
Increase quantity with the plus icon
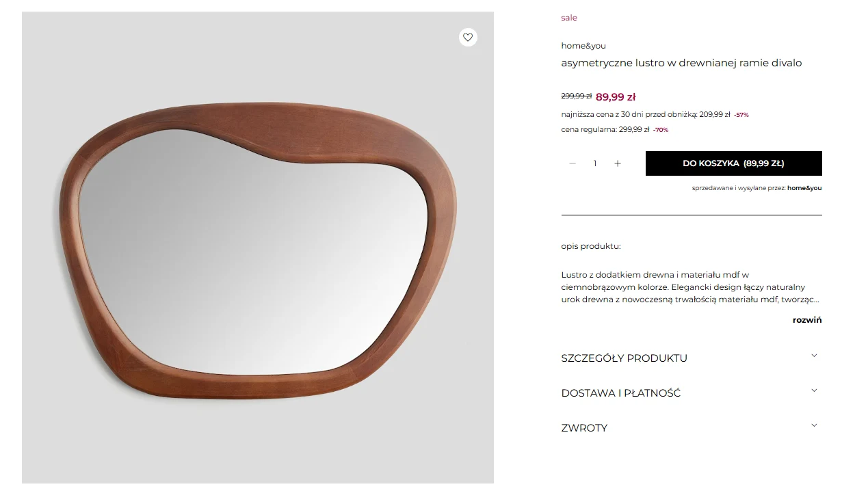pos(618,163)
